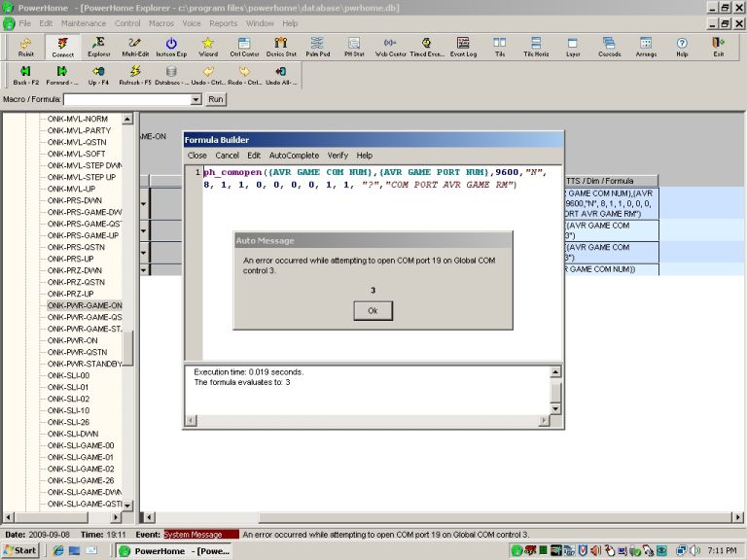Open the Ctrl Center icon

(244, 47)
